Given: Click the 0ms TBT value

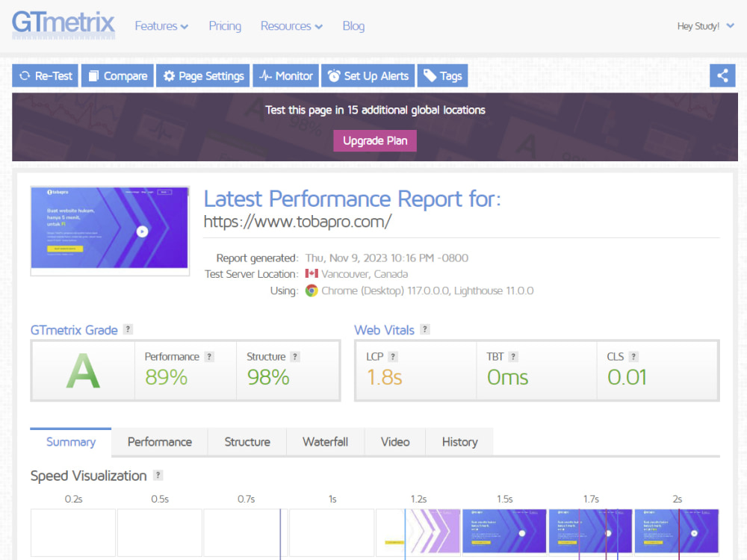Looking at the screenshot, I should (x=507, y=377).
